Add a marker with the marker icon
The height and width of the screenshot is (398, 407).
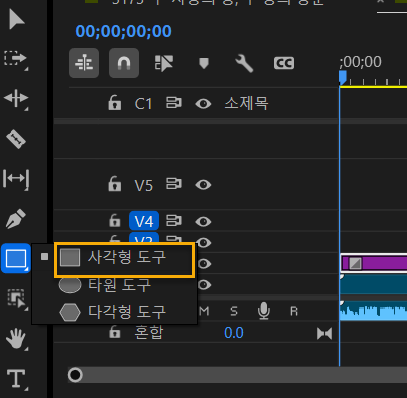(x=204, y=63)
